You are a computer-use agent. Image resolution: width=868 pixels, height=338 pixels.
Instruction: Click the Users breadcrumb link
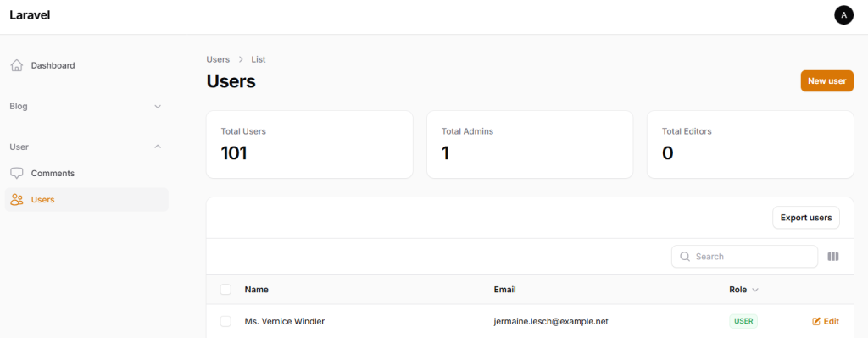coord(218,59)
